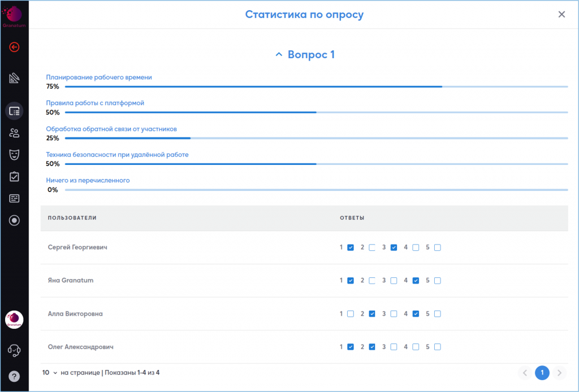Image resolution: width=579 pixels, height=392 pixels.
Task: Open the headset support icon
Action: (x=14, y=351)
